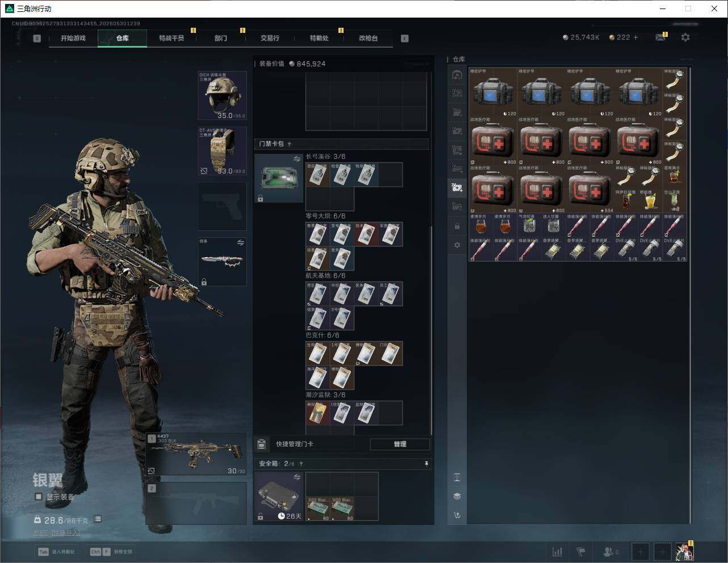
Task: Select the equipped chest rig slot
Action: [222, 151]
